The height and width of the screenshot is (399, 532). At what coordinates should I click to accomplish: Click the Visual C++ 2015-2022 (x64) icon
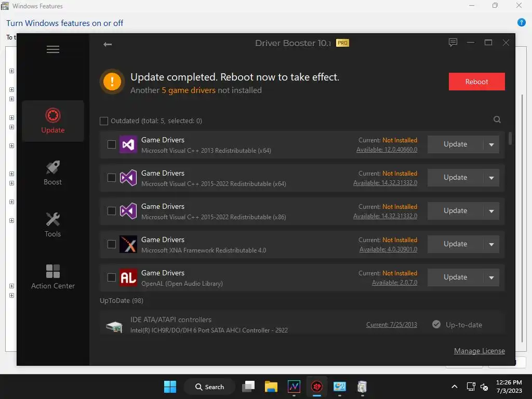point(128,178)
